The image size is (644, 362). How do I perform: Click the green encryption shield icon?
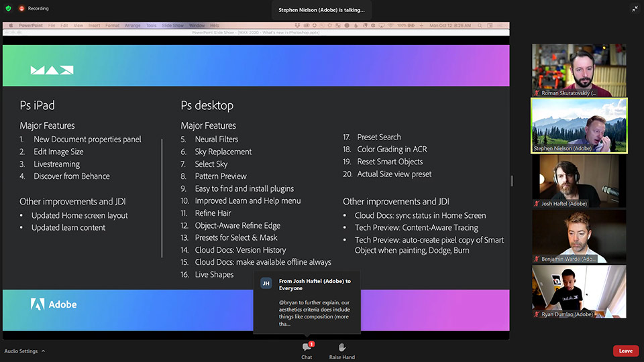pos(8,8)
